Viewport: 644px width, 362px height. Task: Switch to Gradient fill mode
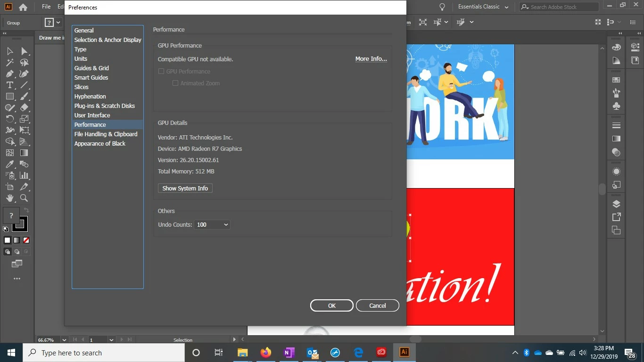[17, 240]
